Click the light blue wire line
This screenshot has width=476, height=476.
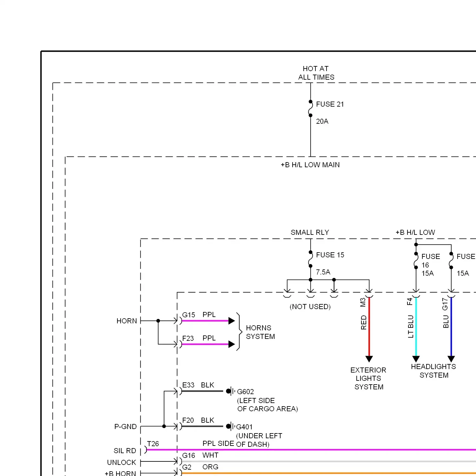click(416, 327)
